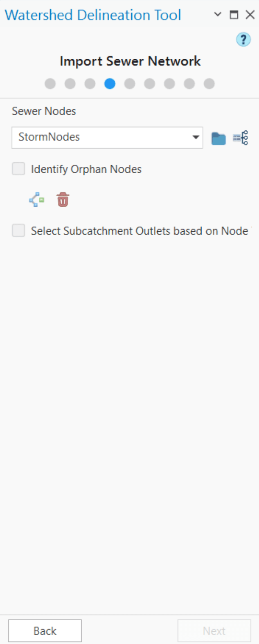
Task: Click the field mapping icon beside the folder
Action: coord(241,138)
